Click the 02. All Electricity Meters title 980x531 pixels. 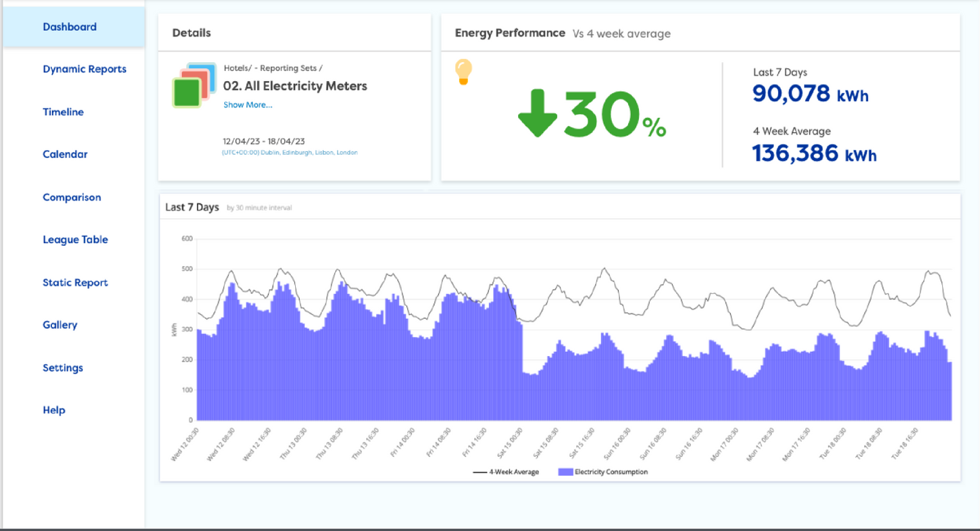295,86
